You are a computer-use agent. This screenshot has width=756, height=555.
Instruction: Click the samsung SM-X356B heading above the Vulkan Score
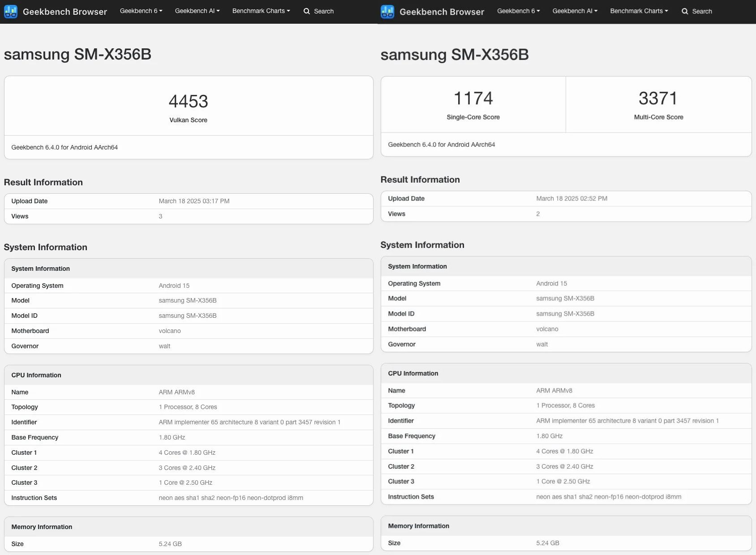click(x=77, y=54)
